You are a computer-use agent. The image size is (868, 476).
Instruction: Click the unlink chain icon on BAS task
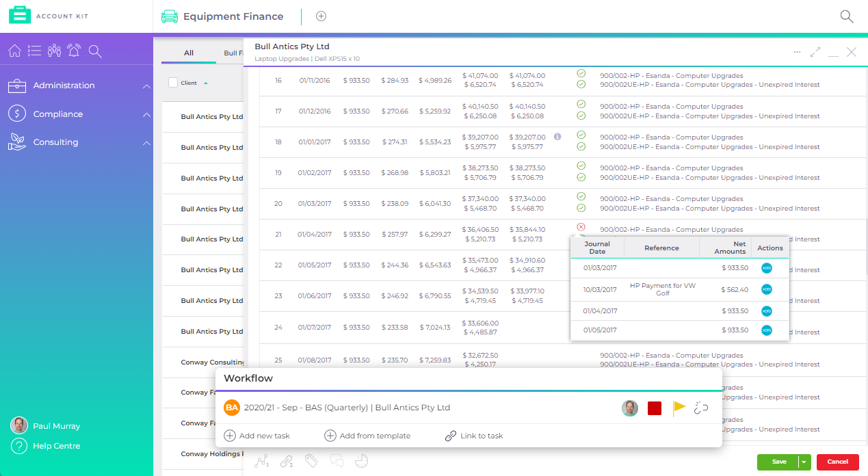pyautogui.click(x=701, y=408)
